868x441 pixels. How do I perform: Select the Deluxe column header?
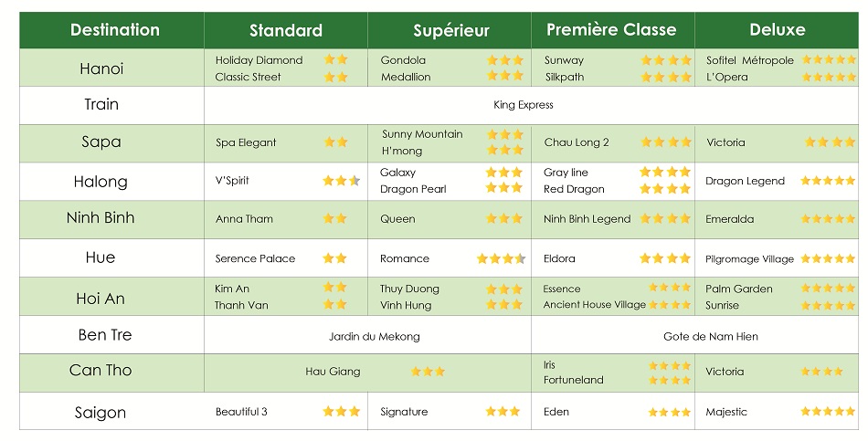point(777,29)
